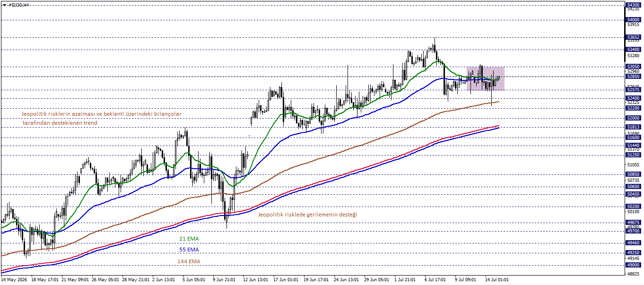Select the purple highlighted consolidation rectangle
Viewport: 644px width, 285px height.
click(485, 78)
